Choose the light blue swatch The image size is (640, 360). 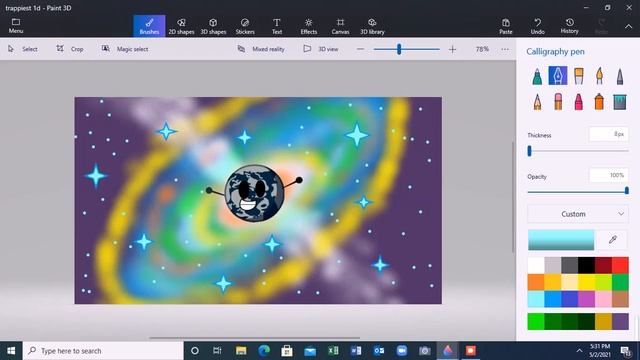536,299
